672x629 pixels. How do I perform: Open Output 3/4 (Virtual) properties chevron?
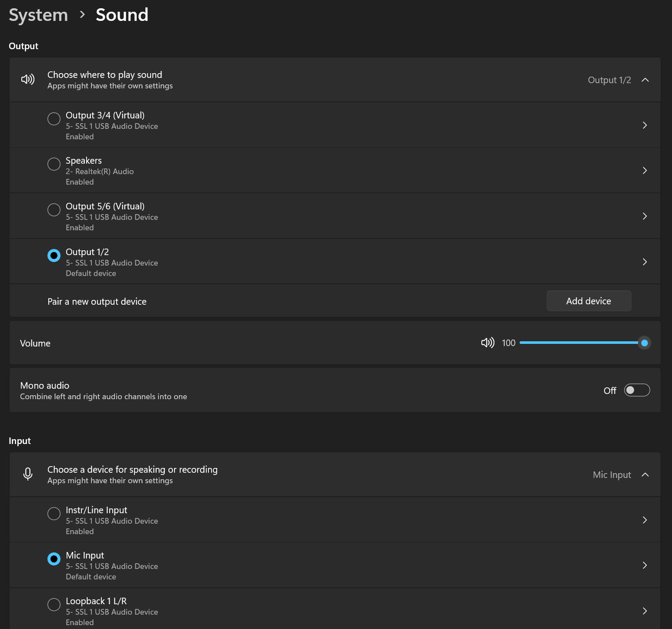point(645,125)
